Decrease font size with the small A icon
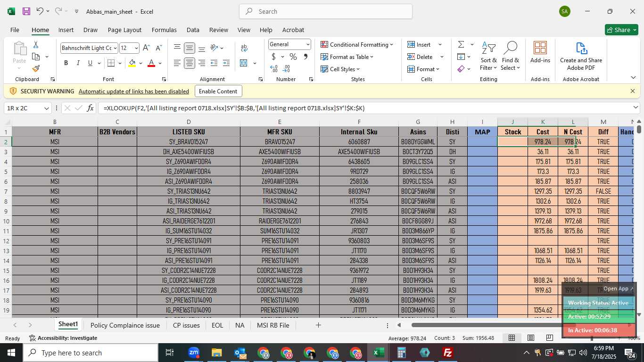 [158, 48]
